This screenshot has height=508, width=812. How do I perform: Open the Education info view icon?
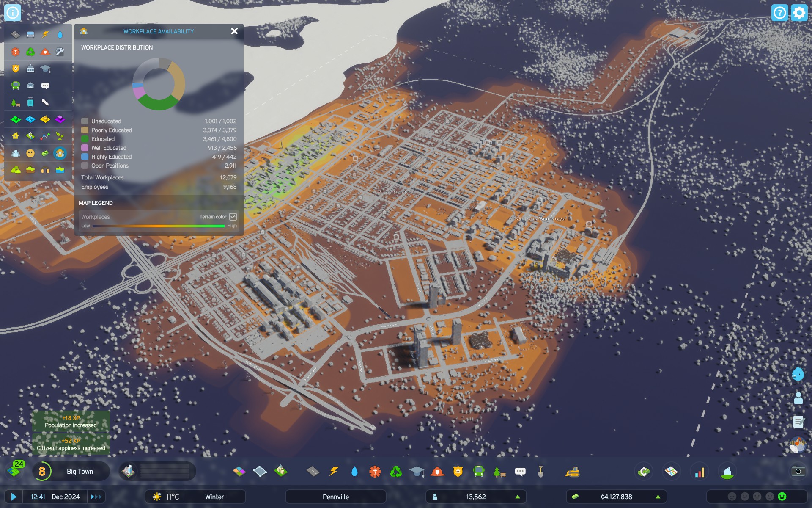coord(45,69)
